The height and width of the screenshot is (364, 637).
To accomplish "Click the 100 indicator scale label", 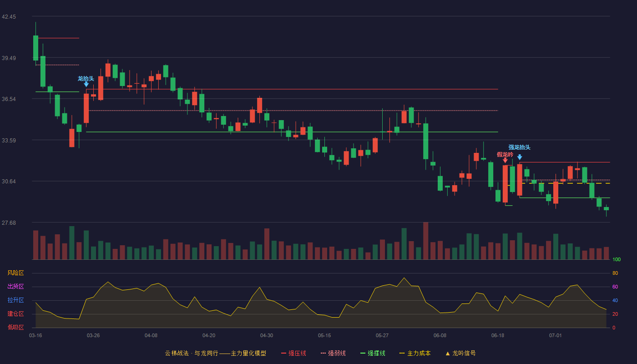I will tap(617, 260).
